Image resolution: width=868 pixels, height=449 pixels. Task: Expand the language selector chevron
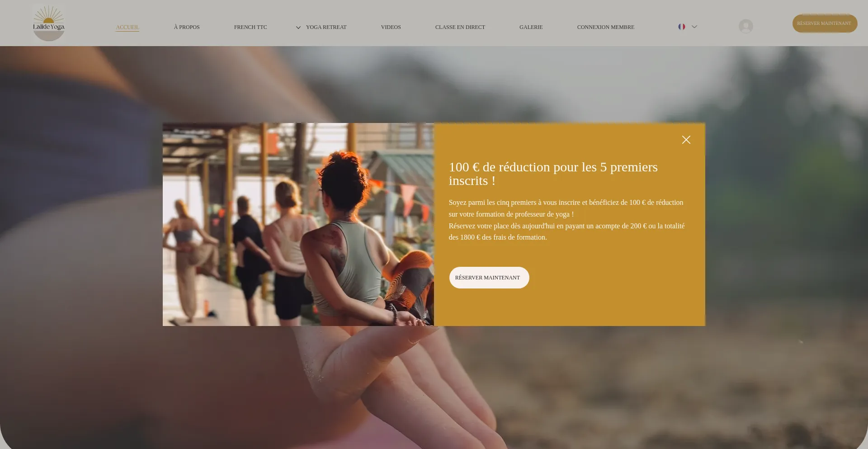pos(694,27)
